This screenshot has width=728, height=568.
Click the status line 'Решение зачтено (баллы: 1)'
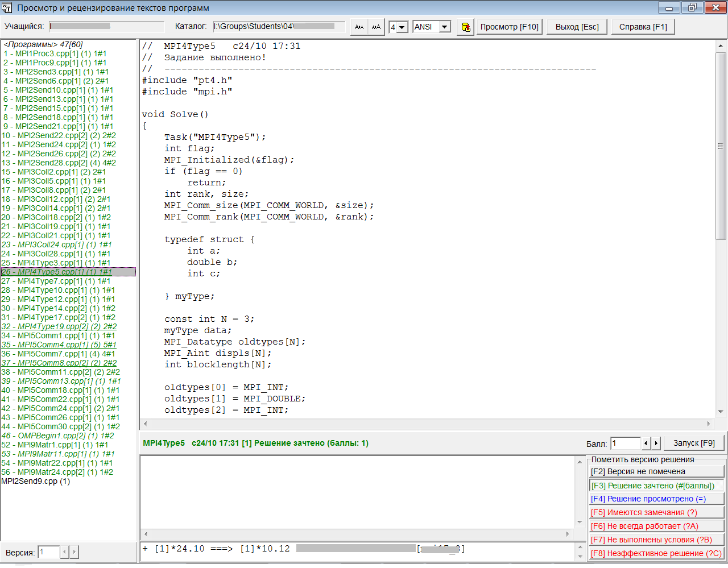tap(311, 443)
